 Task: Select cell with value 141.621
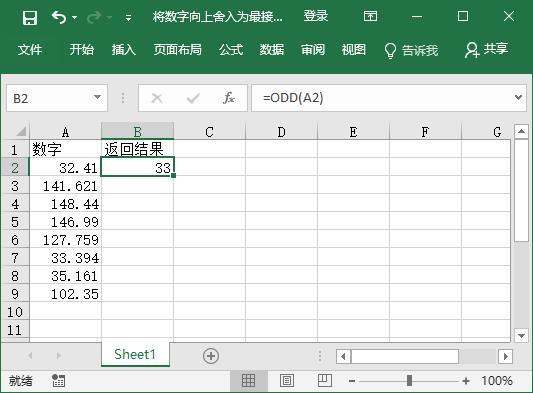coord(66,186)
